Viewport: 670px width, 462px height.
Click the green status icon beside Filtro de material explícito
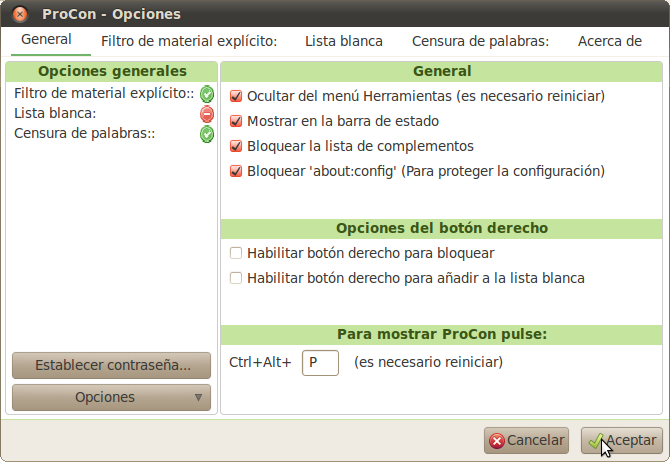[x=207, y=94]
